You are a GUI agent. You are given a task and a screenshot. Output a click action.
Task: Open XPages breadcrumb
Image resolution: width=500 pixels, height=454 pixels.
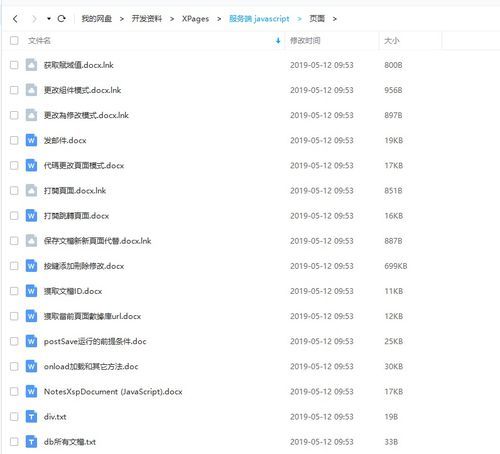(x=195, y=19)
